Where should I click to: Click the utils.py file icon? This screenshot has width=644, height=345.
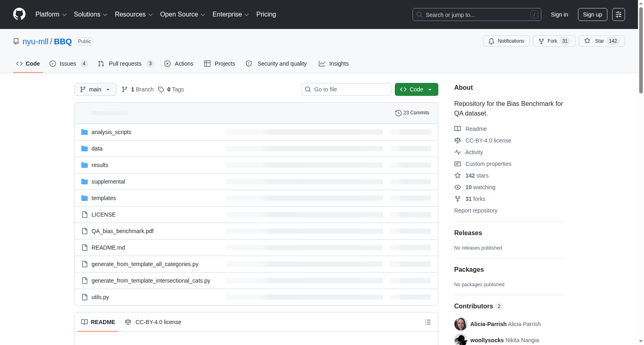coord(85,297)
